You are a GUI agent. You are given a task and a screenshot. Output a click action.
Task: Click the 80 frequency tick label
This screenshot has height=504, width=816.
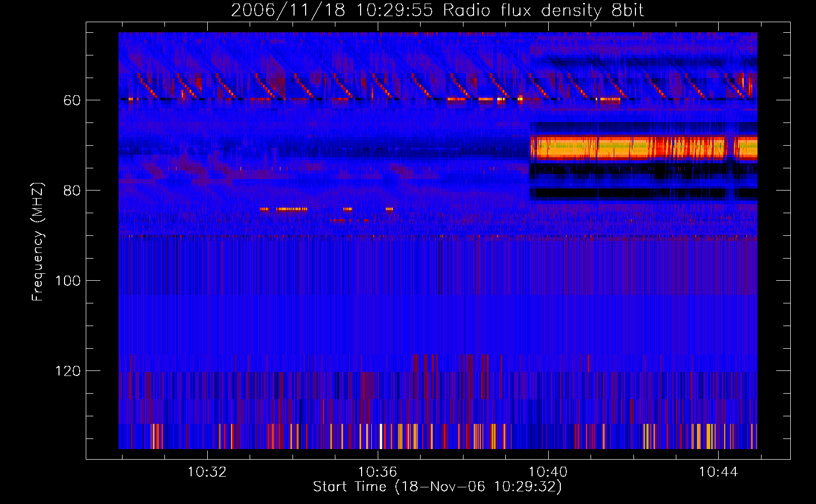pyautogui.click(x=72, y=191)
